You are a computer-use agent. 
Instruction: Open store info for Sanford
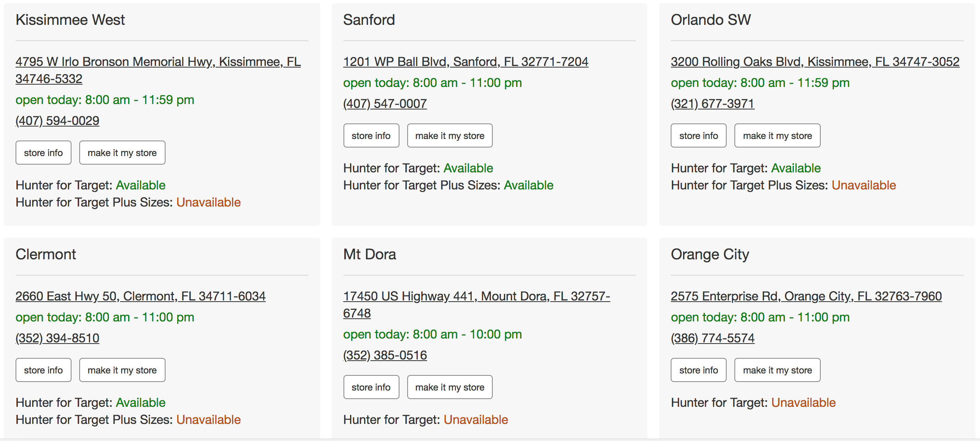371,135
